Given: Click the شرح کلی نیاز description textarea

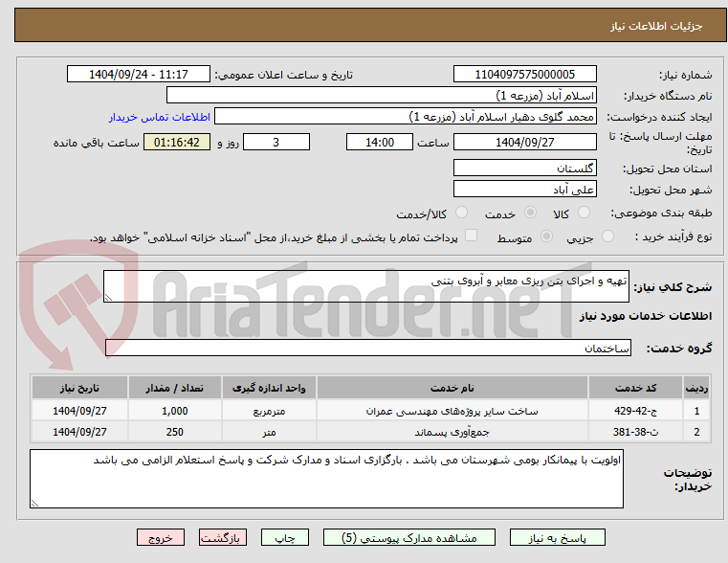Looking at the screenshot, I should tap(365, 286).
